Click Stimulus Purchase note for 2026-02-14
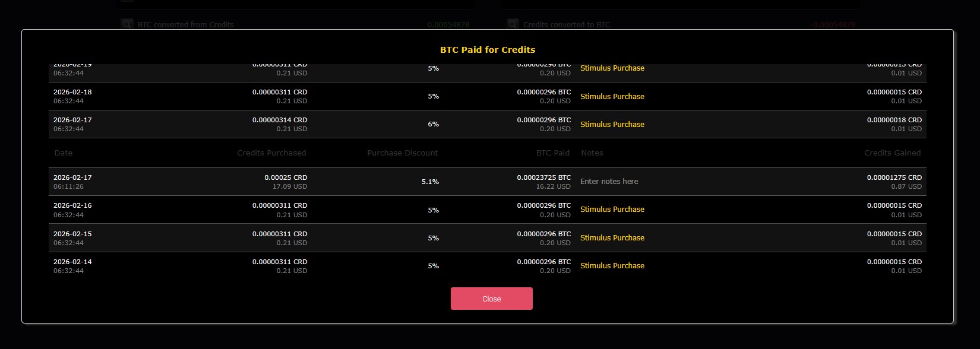Viewport: 980px width, 349px height. coord(612,266)
